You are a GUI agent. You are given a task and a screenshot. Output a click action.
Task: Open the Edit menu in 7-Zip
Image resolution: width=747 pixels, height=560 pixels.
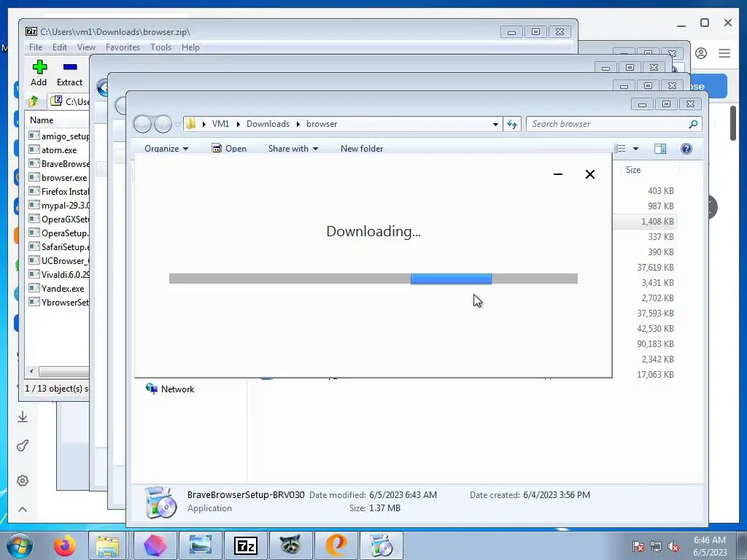[60, 47]
